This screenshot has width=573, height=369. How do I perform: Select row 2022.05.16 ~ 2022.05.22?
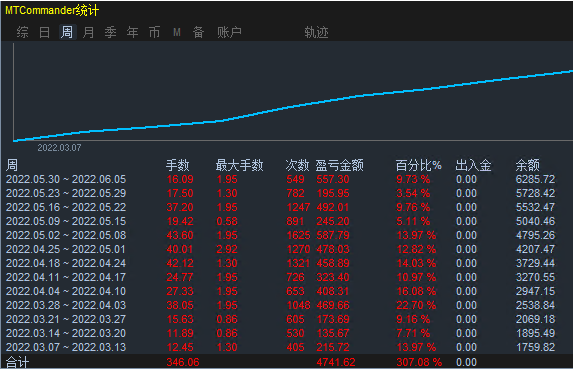pyautogui.click(x=281, y=207)
